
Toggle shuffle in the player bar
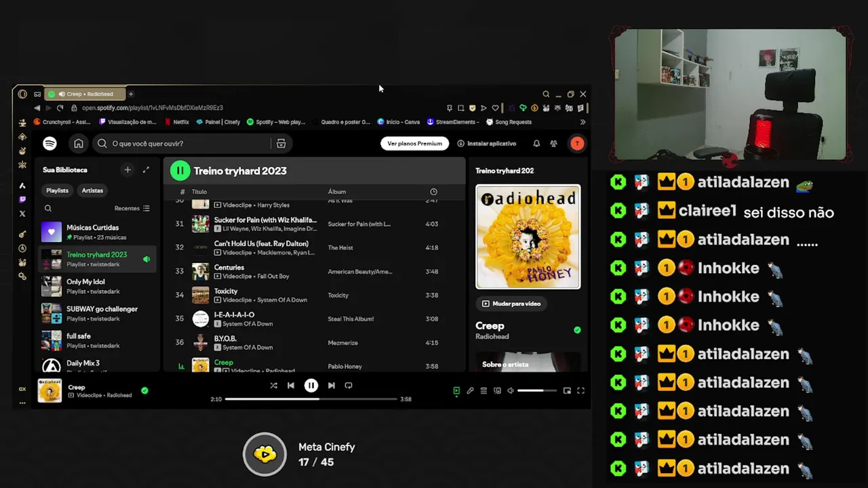click(273, 385)
